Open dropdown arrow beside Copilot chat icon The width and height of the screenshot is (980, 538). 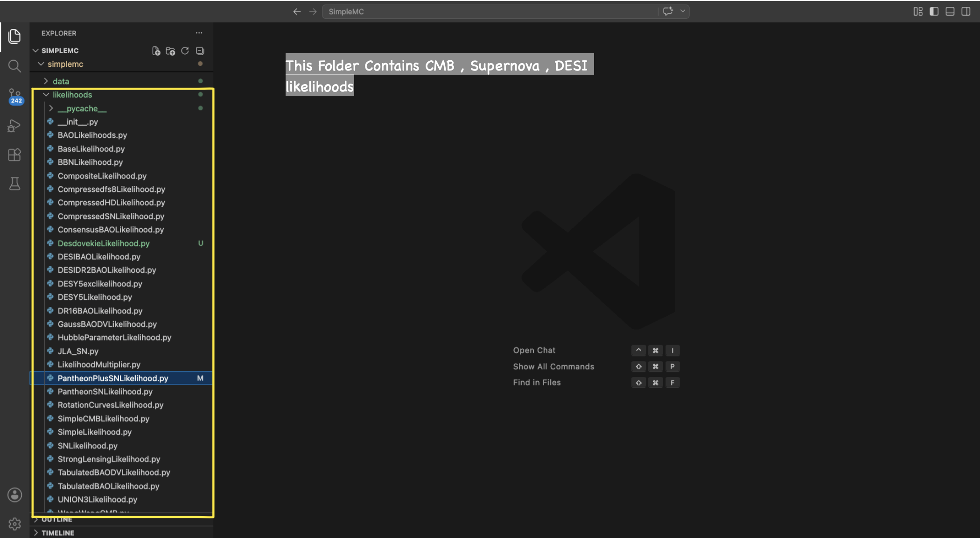pos(683,12)
